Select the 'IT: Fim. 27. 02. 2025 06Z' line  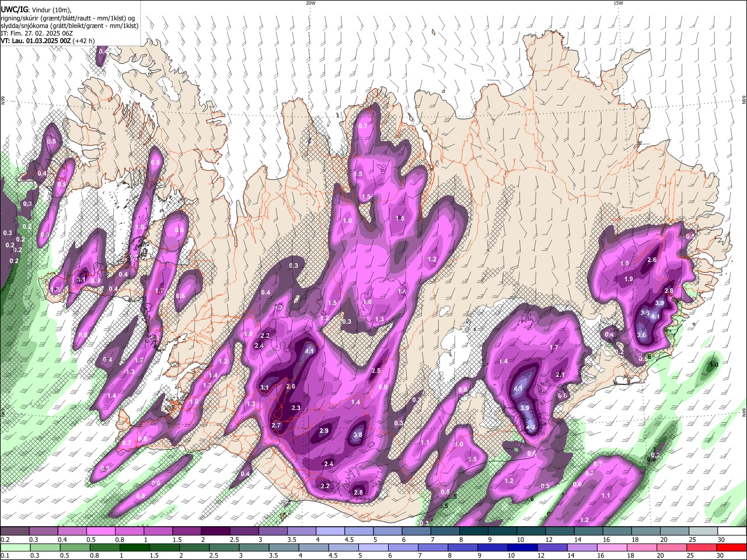click(x=36, y=33)
